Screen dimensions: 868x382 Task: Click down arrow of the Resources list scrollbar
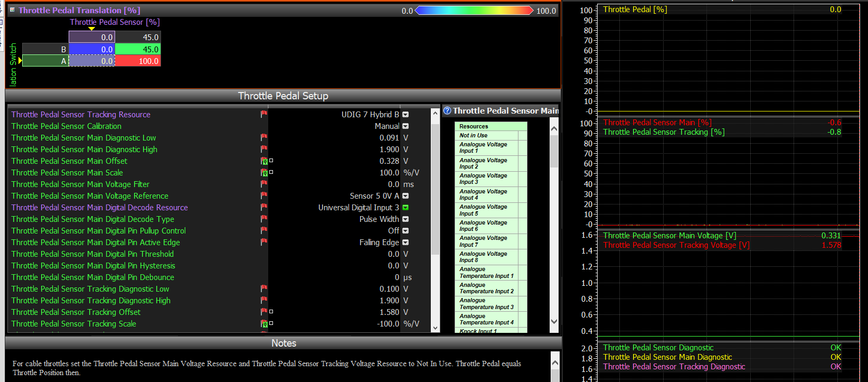554,321
